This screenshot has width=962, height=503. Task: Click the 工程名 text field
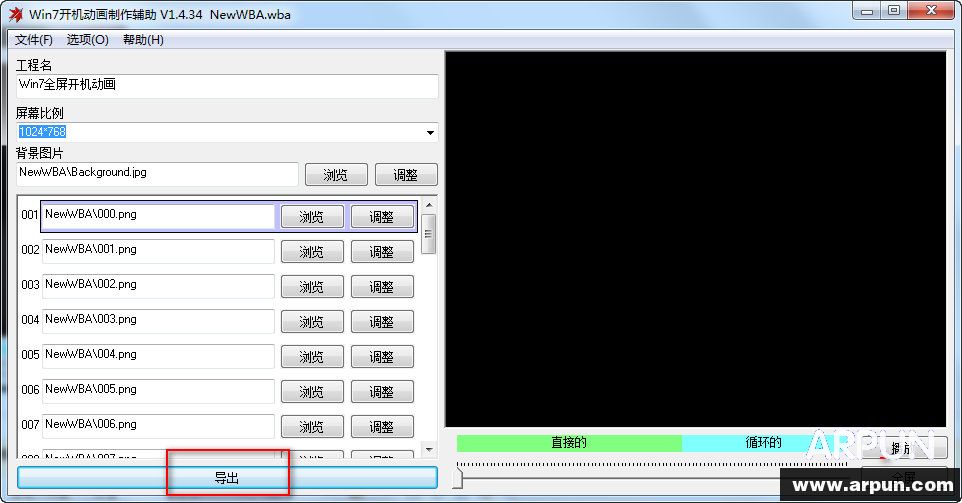coord(227,86)
